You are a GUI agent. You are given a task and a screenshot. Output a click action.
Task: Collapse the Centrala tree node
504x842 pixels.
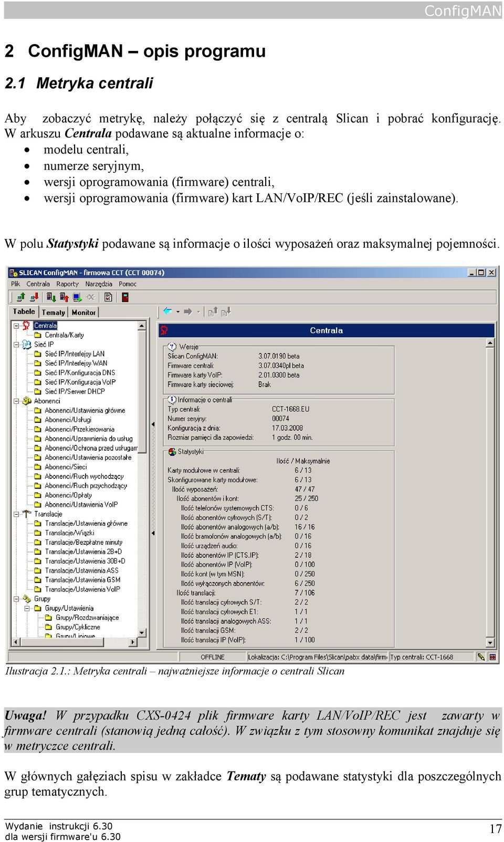pyautogui.click(x=16, y=326)
